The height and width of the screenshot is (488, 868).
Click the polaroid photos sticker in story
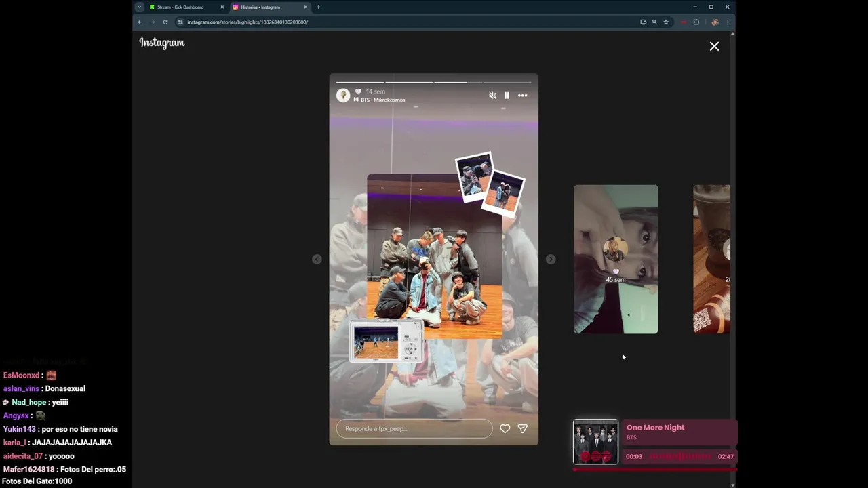pyautogui.click(x=490, y=184)
